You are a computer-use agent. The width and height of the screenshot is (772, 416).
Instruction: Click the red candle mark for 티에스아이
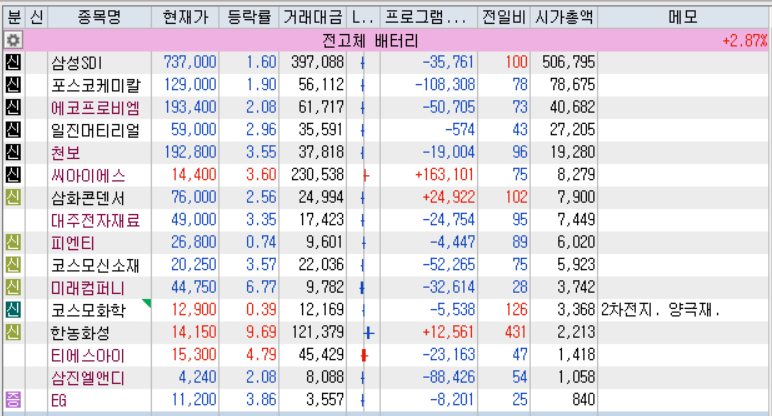click(x=364, y=355)
